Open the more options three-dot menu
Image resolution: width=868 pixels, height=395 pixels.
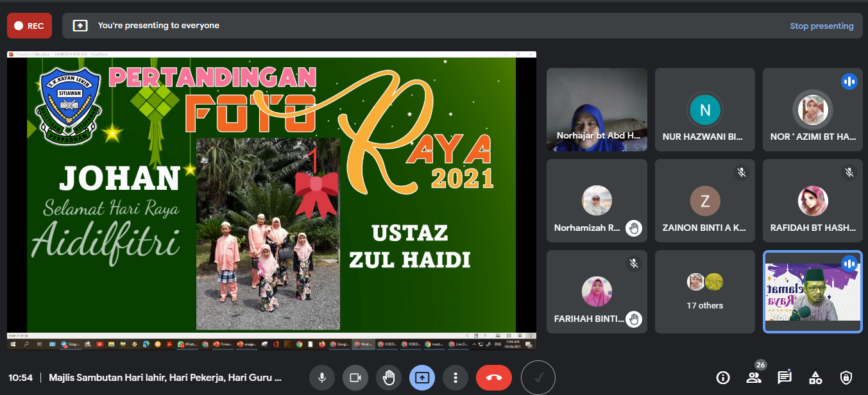(x=455, y=377)
